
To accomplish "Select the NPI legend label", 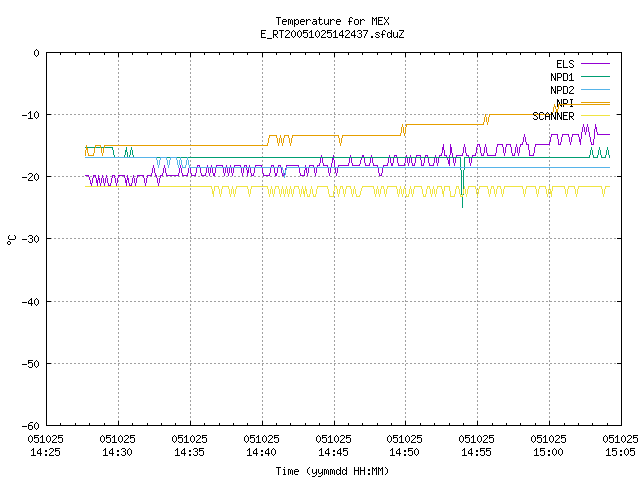I will point(565,103).
